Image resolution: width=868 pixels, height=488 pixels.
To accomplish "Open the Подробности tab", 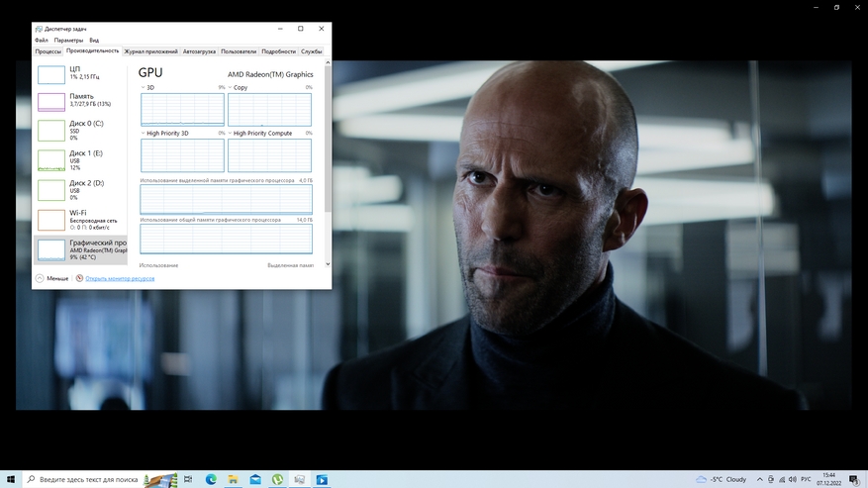I will click(278, 51).
